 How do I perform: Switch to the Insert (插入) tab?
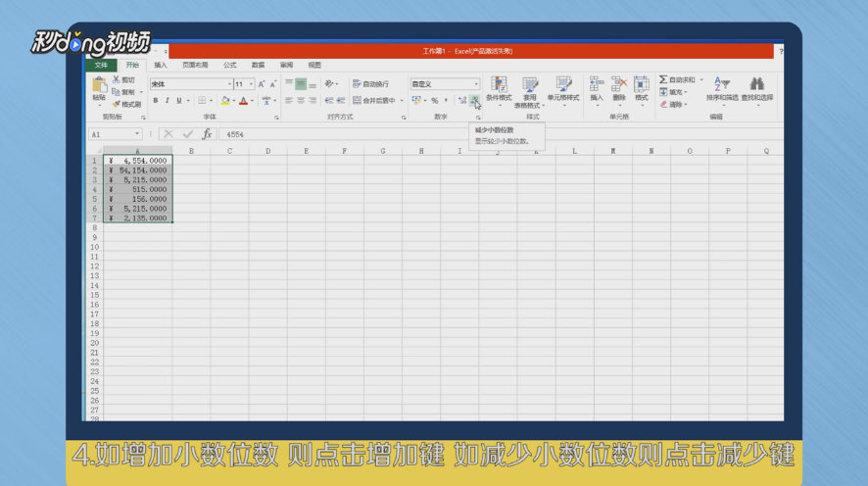161,66
